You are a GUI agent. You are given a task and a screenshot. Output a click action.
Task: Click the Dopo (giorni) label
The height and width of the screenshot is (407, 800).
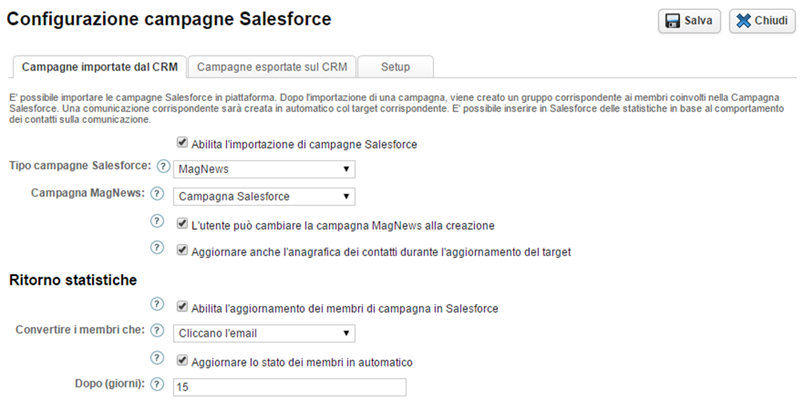point(110,384)
